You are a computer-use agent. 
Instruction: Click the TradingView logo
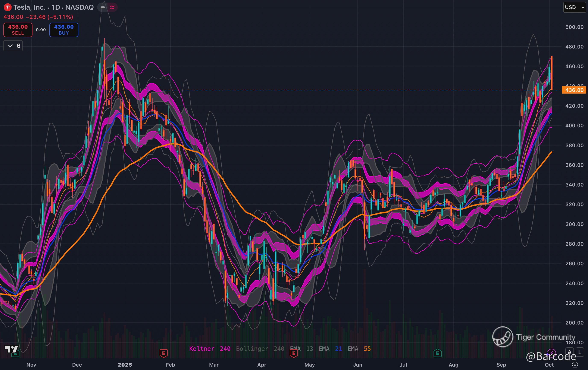[12, 349]
